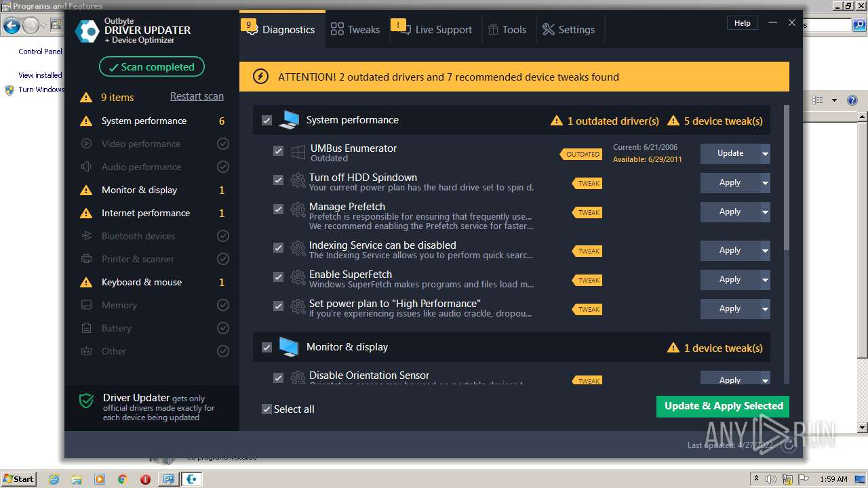Click the Audio performance speaker icon in sidebar

pos(86,167)
